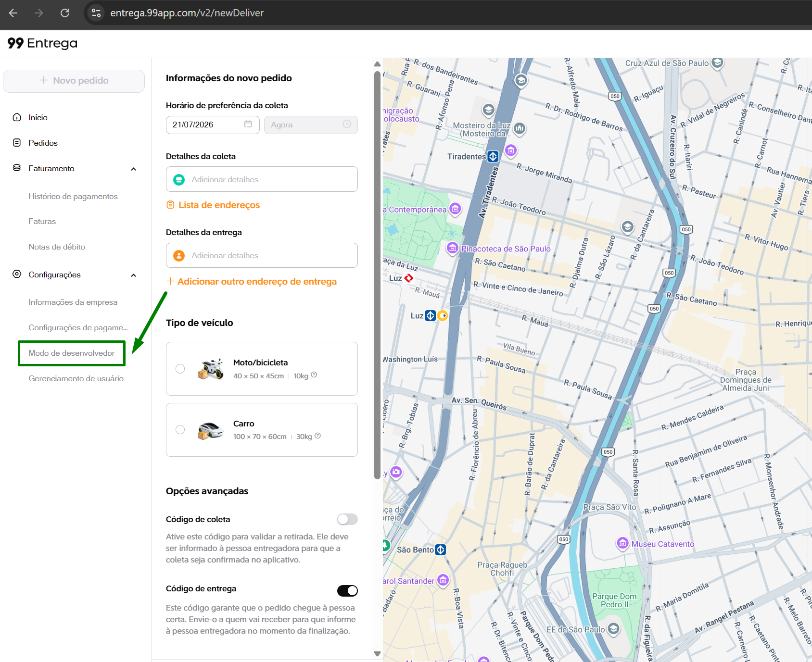Click the scrollbar up arrow
Image resolution: width=812 pixels, height=662 pixels.
coord(377,63)
